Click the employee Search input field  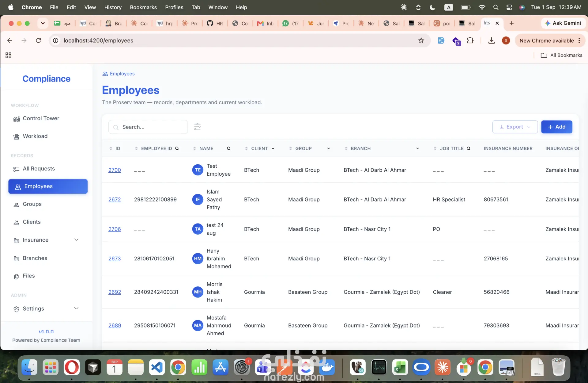148,127
